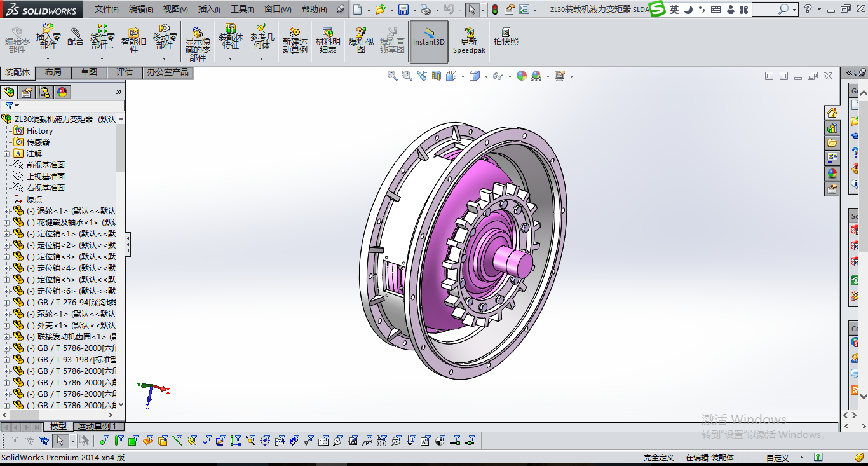Open ConfigurationManager tab icon
This screenshot has width=868, height=466.
pyautogui.click(x=44, y=92)
